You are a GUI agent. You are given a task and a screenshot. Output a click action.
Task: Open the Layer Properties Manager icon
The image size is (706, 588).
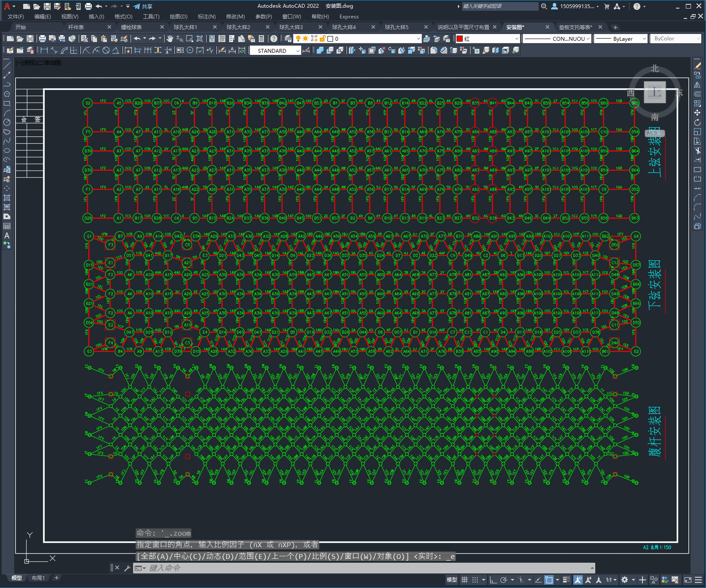coord(288,39)
